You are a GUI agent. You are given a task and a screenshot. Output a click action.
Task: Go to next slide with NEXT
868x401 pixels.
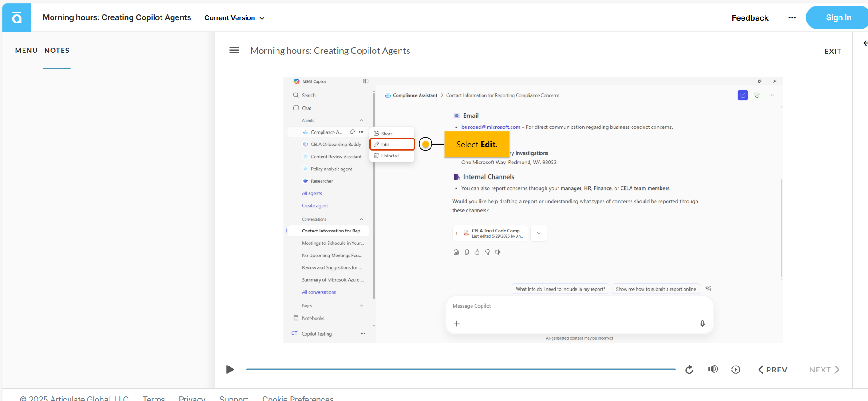click(x=824, y=370)
